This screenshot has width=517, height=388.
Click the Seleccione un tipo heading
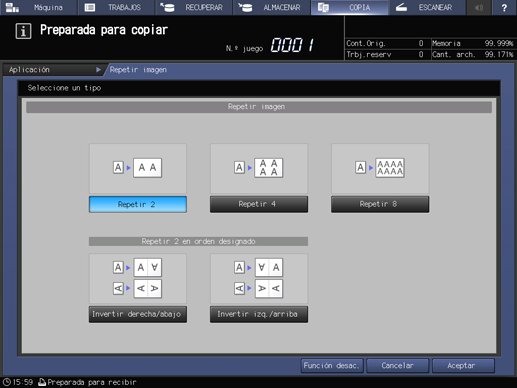coord(64,88)
